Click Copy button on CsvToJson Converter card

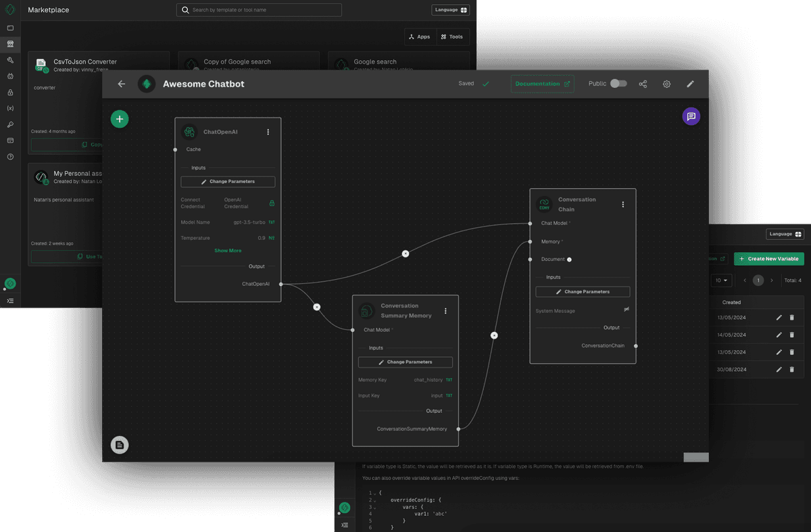click(66, 145)
